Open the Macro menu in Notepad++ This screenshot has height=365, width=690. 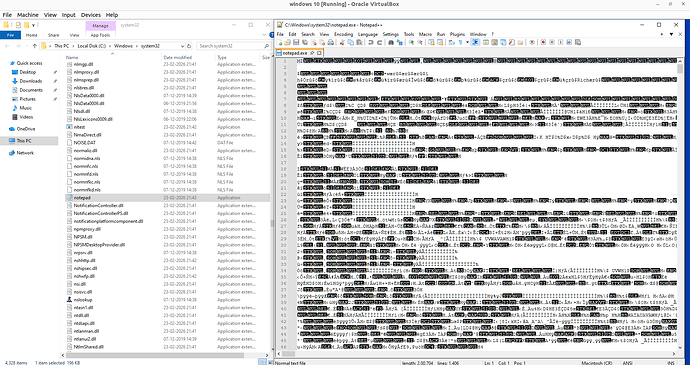[425, 34]
